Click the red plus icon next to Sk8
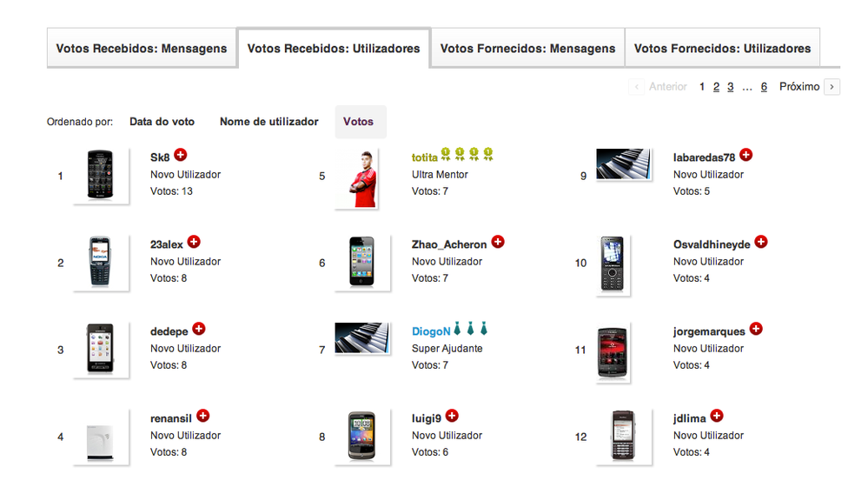The height and width of the screenshot is (494, 868). (181, 155)
